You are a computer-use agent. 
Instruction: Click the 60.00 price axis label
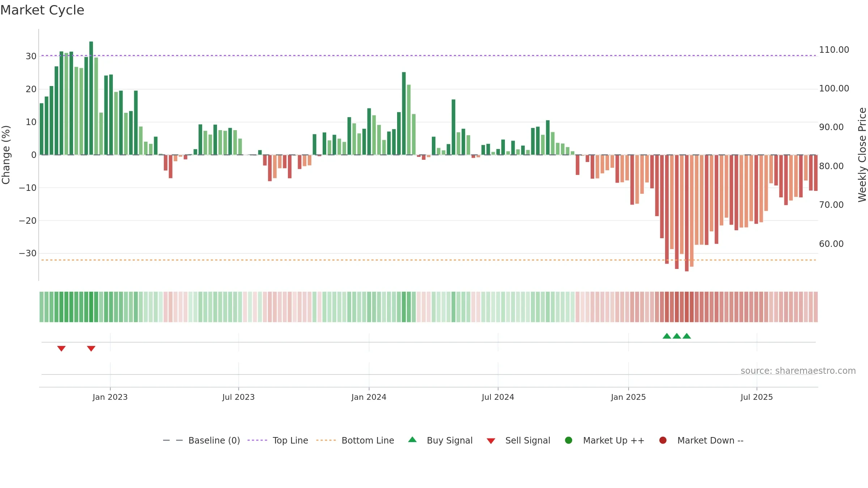pyautogui.click(x=831, y=244)
